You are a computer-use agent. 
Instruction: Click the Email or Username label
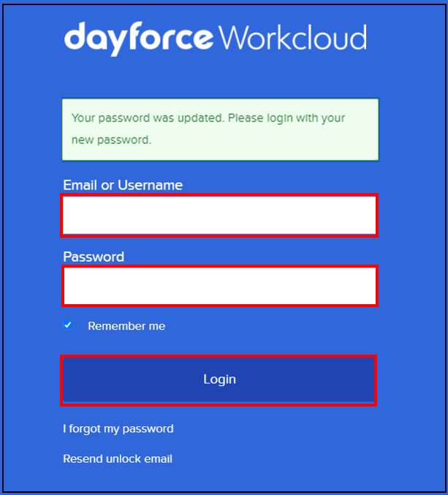123,185
